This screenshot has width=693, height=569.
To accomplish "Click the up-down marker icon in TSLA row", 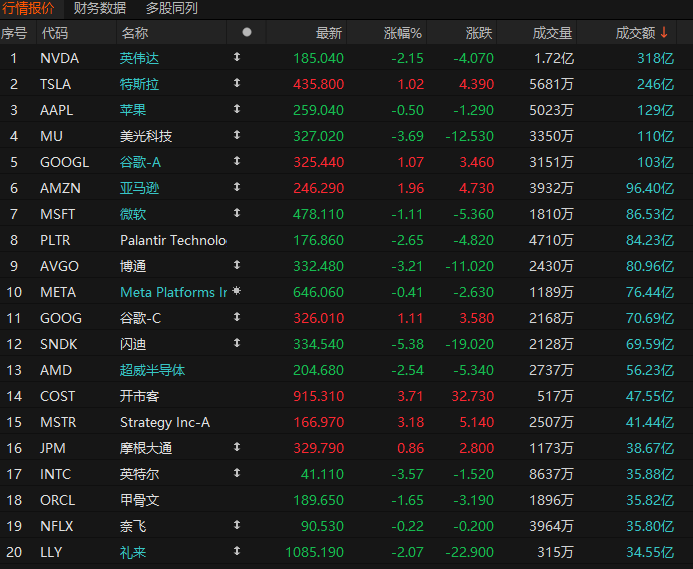I will point(237,83).
